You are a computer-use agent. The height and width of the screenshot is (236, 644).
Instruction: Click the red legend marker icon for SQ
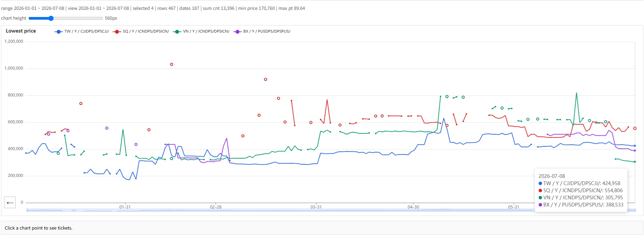(117, 32)
